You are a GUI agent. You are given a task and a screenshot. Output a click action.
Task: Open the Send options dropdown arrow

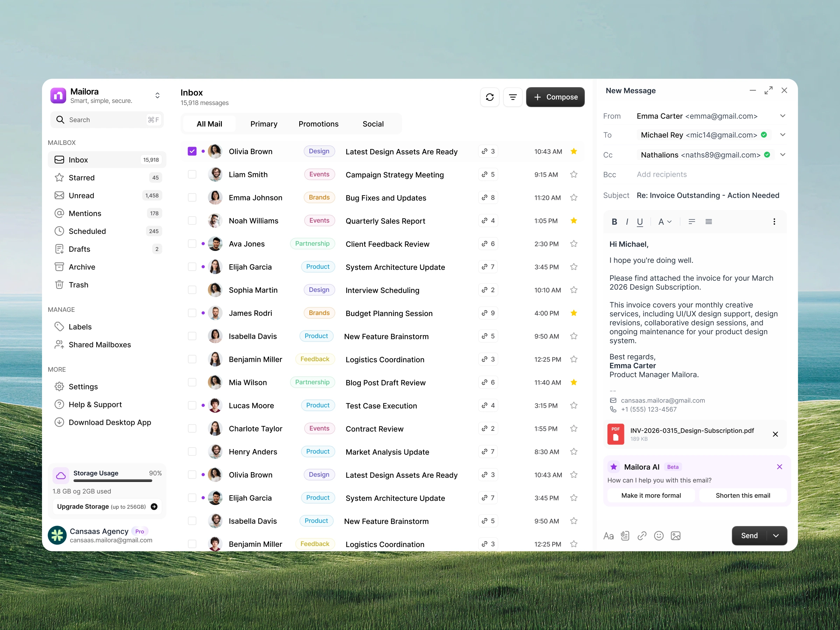tap(776, 536)
